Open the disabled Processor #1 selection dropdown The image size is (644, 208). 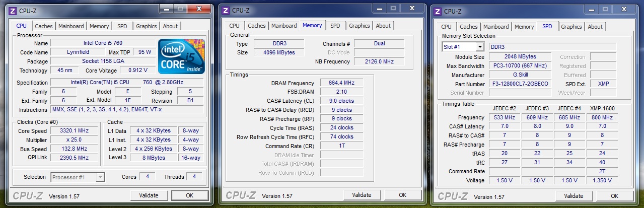click(78, 177)
